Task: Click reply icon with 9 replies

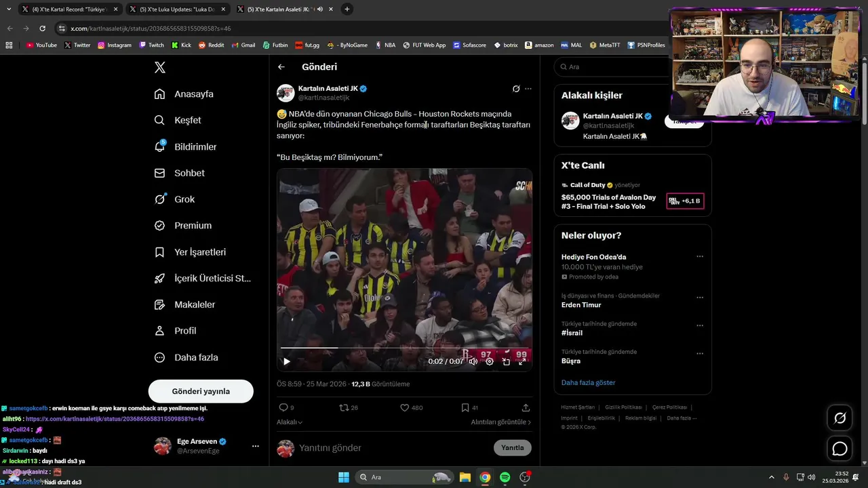Action: point(287,408)
